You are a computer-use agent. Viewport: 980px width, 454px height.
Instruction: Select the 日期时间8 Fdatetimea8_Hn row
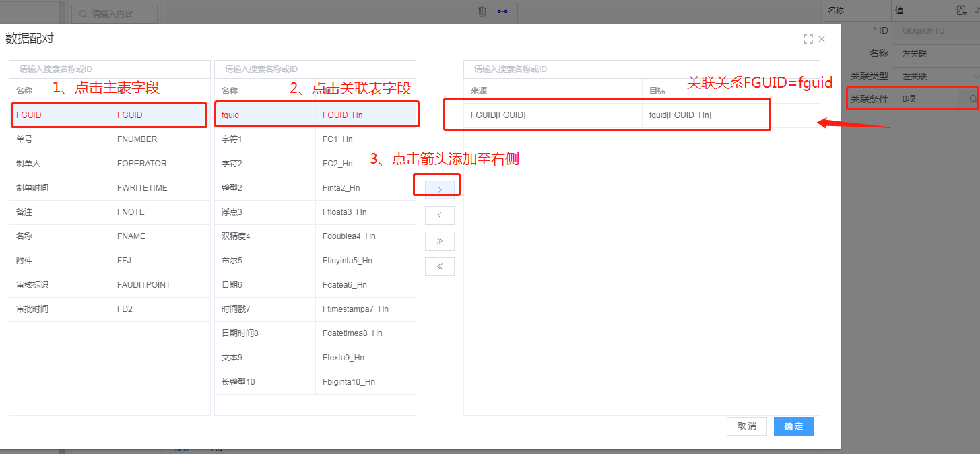315,333
